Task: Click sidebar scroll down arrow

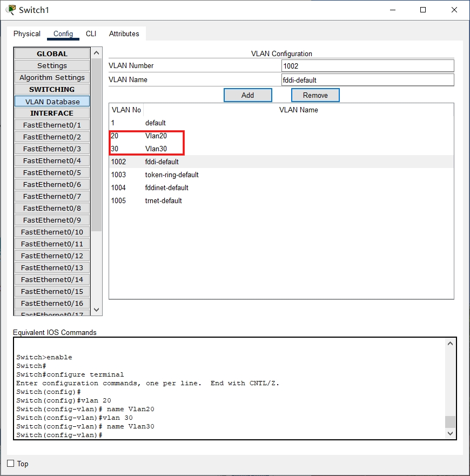Action: 97,310
